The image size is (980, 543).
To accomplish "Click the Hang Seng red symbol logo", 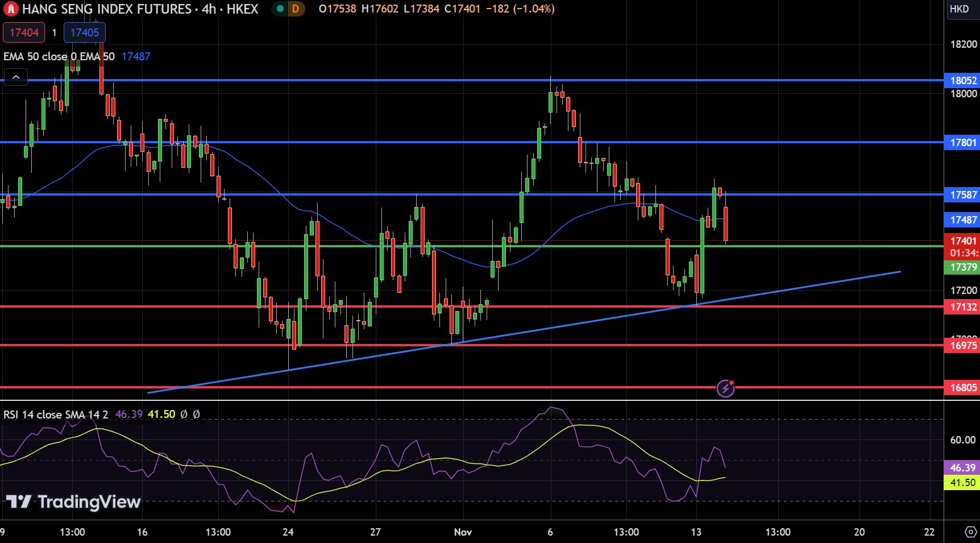I will click(x=11, y=9).
